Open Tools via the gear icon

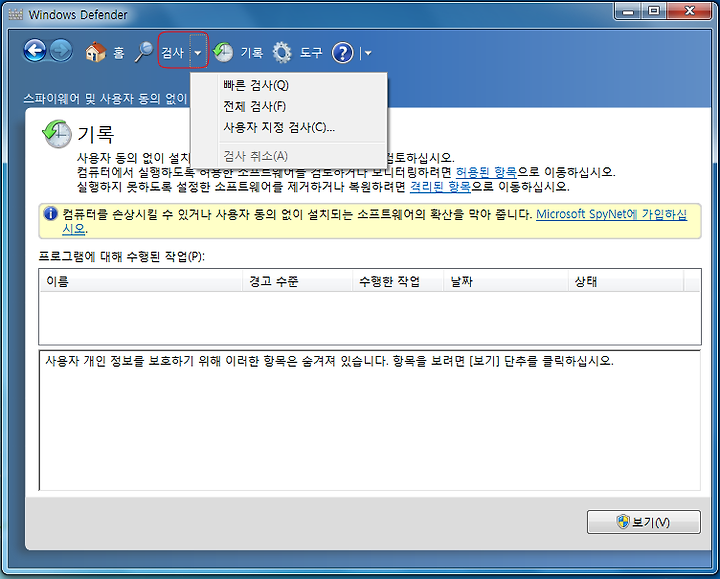(x=281, y=52)
